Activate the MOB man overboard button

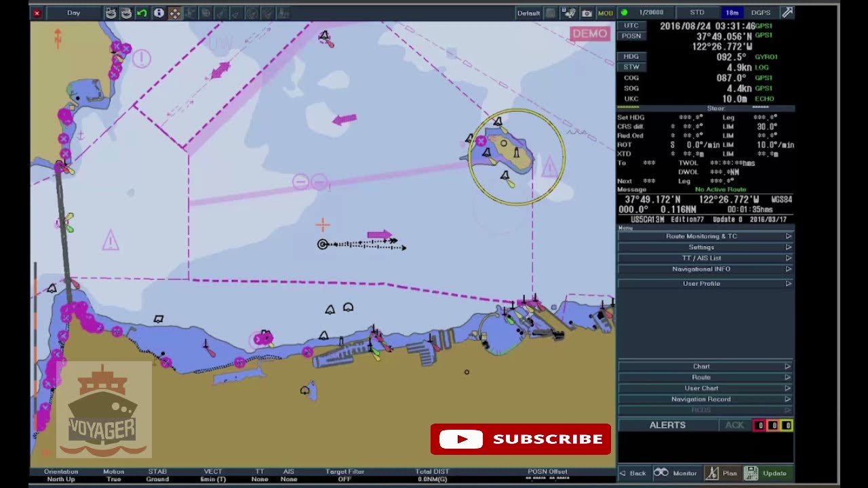point(605,13)
